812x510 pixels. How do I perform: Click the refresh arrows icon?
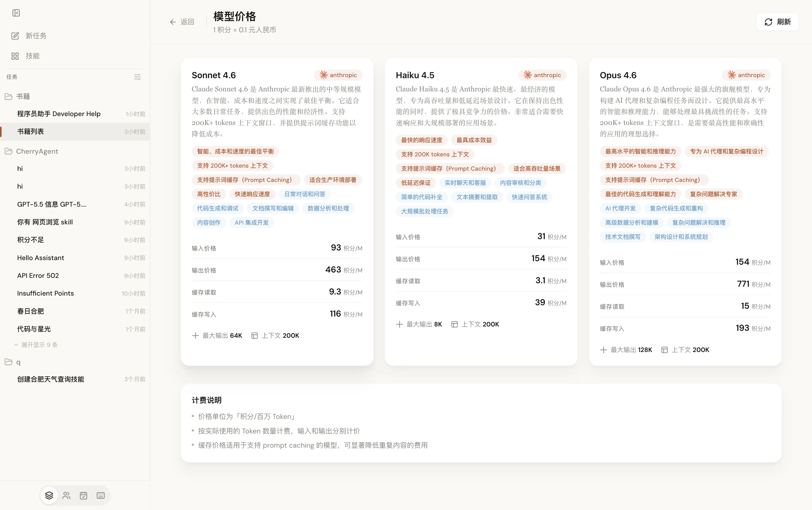[768, 22]
